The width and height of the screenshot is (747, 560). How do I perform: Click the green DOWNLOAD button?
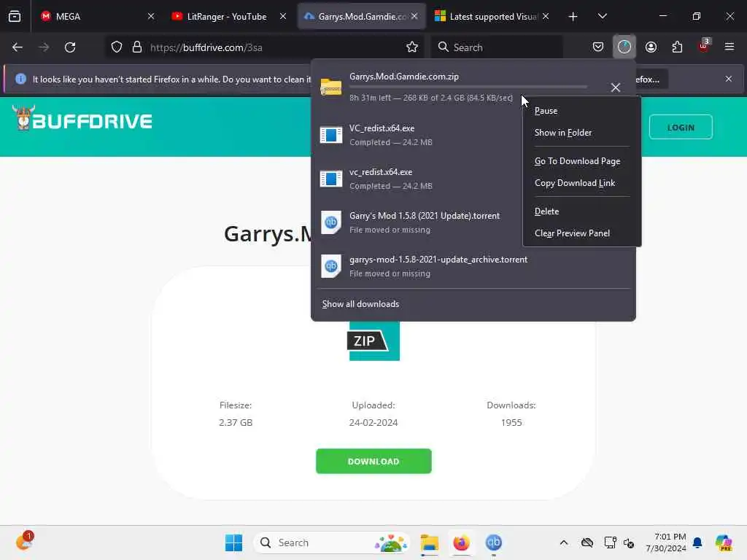coord(373,461)
